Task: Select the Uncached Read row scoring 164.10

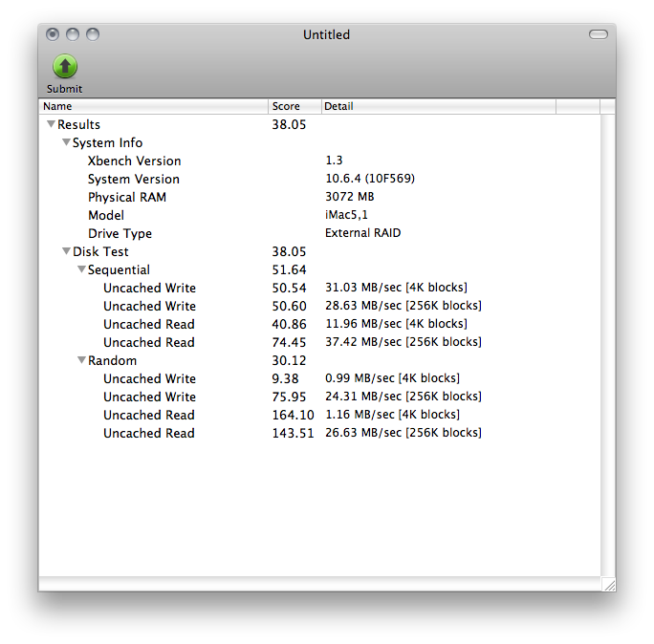Action: [319, 415]
